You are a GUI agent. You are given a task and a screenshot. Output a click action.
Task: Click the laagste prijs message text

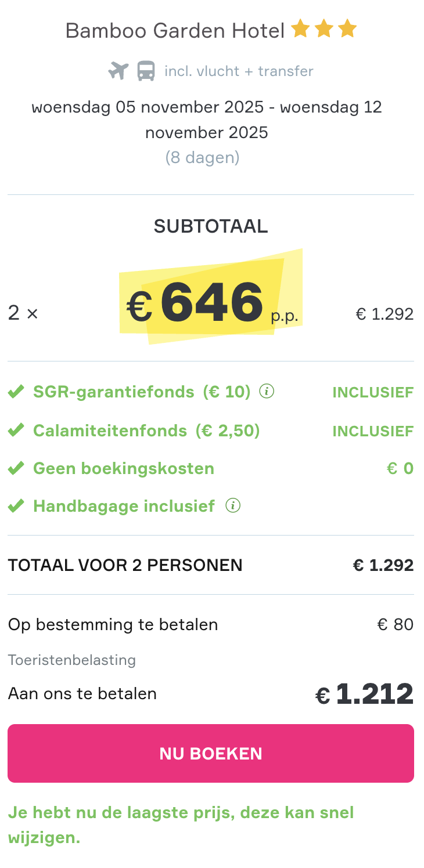[x=181, y=824]
